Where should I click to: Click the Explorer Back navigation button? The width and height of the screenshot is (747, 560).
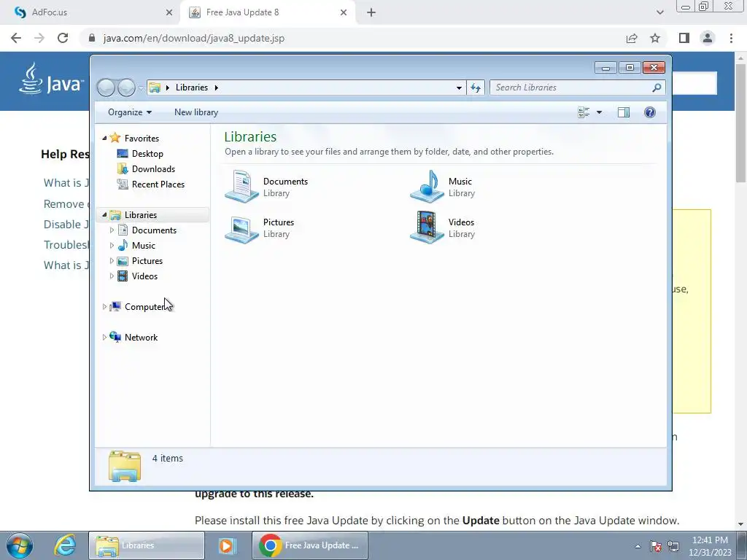click(x=106, y=87)
